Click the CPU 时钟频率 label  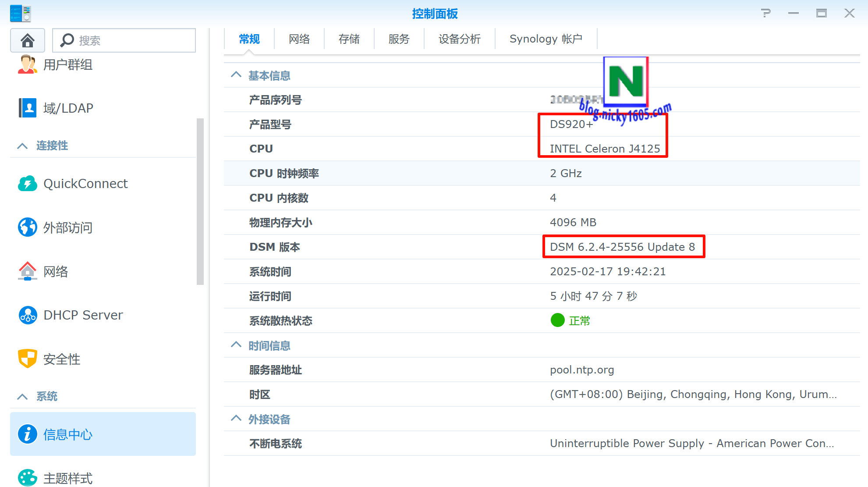(284, 173)
